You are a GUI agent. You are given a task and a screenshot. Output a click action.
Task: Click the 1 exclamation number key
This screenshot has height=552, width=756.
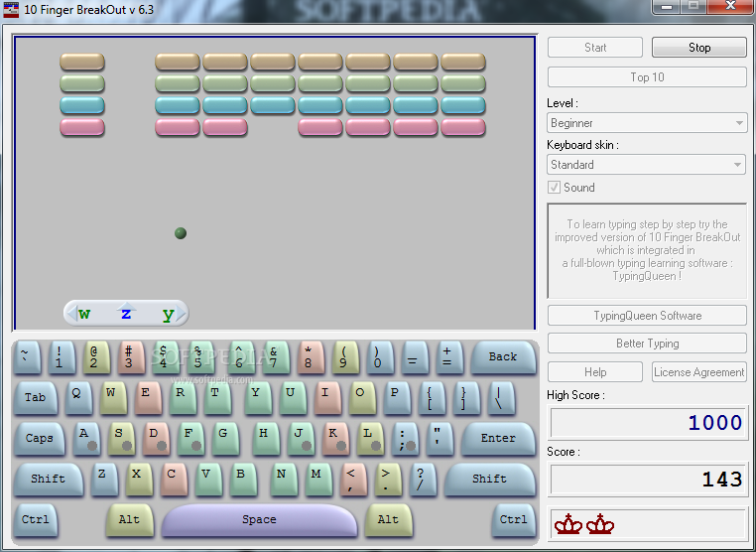point(62,357)
